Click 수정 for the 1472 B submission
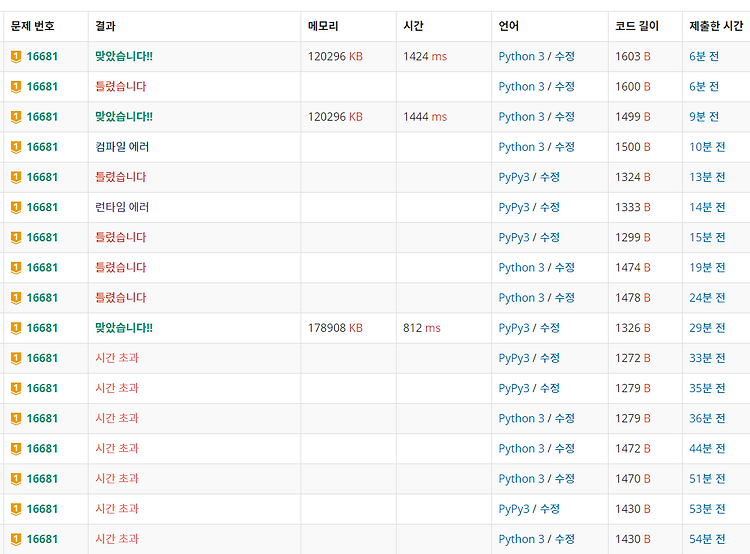750x554 pixels. click(x=564, y=448)
